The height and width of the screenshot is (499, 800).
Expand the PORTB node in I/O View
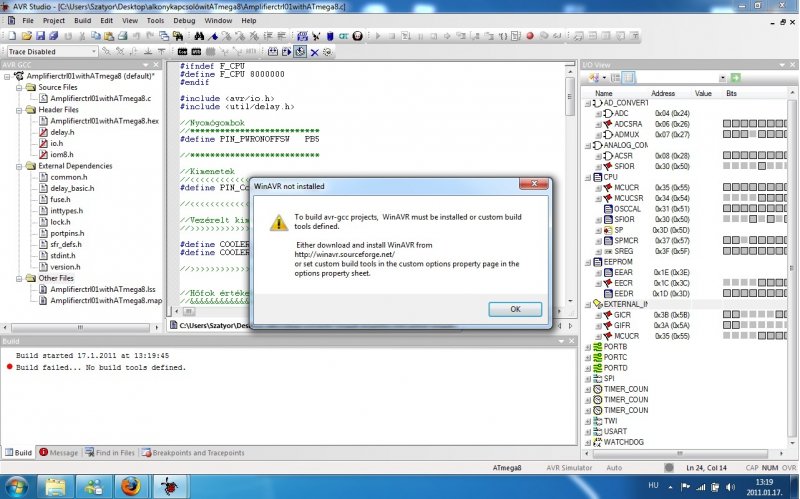(588, 347)
